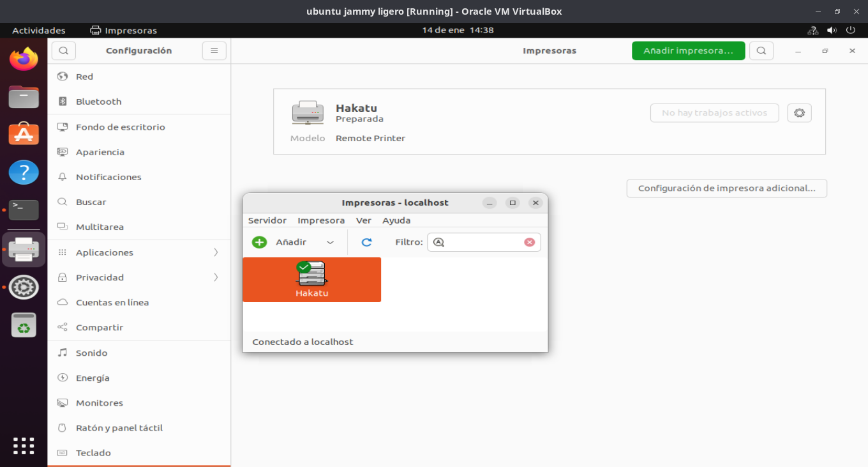Click the search icon in Configuración sidebar
The width and height of the screenshot is (868, 467).
[x=64, y=50]
